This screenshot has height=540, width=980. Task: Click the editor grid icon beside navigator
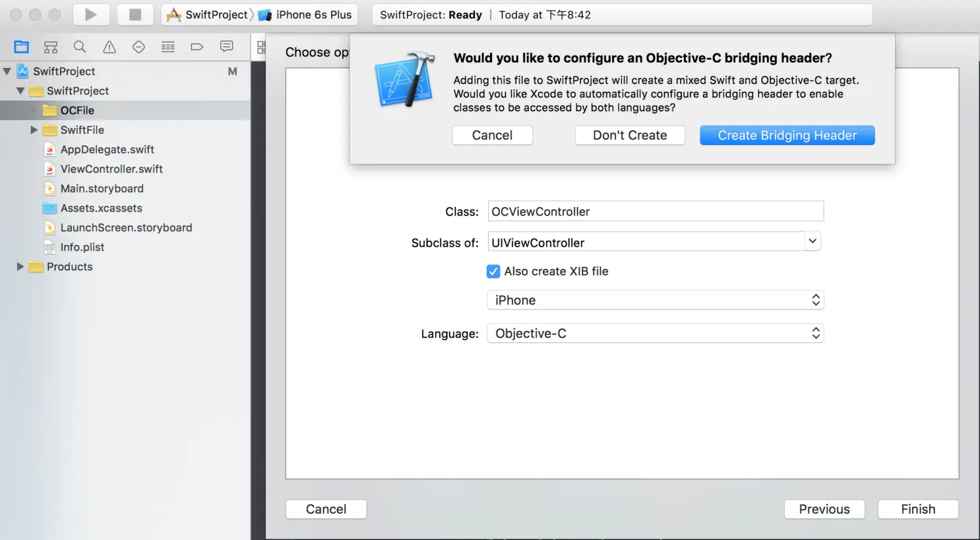coord(261,47)
